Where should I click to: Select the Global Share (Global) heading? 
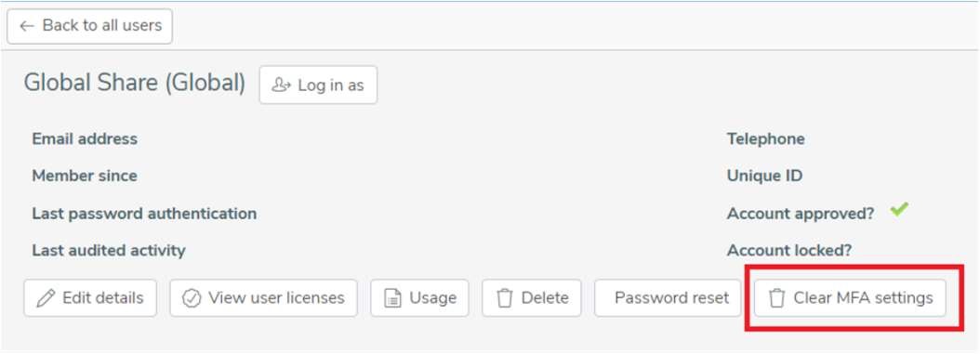click(135, 83)
